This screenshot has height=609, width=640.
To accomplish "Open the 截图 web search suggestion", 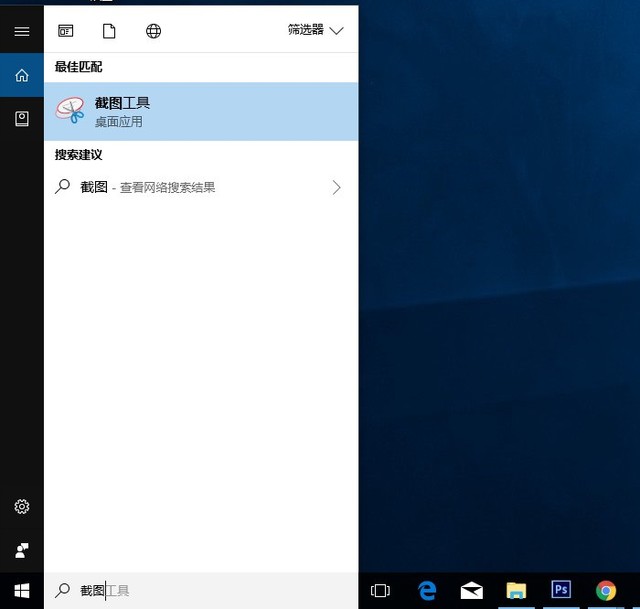I will (x=201, y=187).
